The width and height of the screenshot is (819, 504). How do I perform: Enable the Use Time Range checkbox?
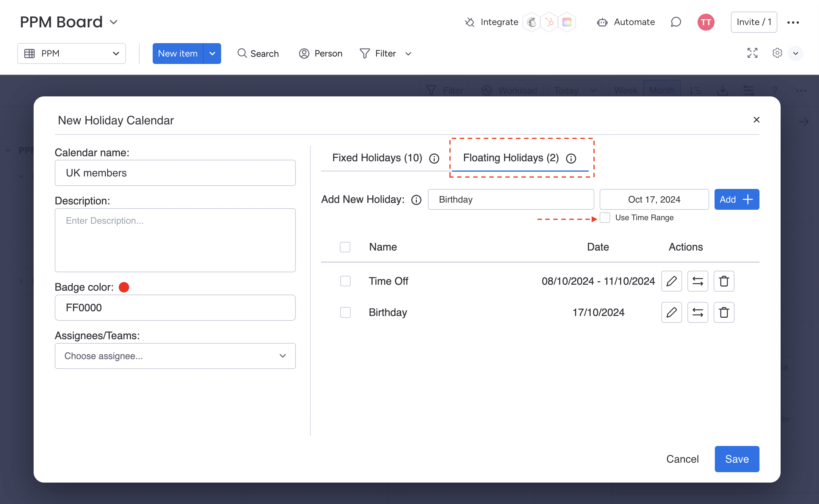point(605,218)
